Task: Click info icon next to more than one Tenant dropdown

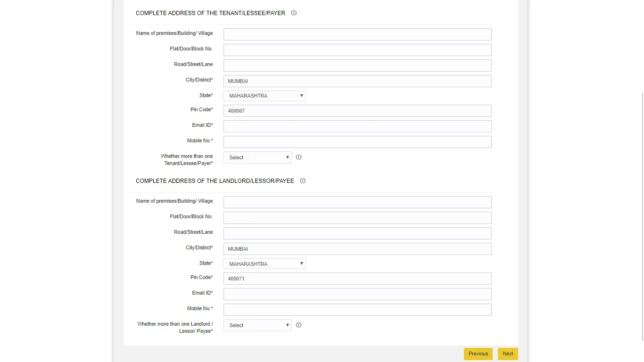Action: click(298, 157)
